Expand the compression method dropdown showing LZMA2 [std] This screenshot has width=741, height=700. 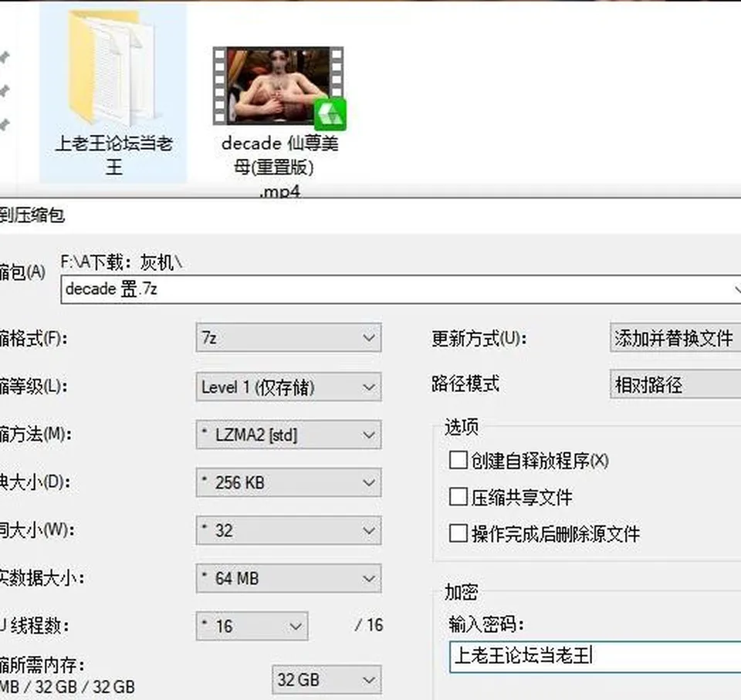point(288,435)
